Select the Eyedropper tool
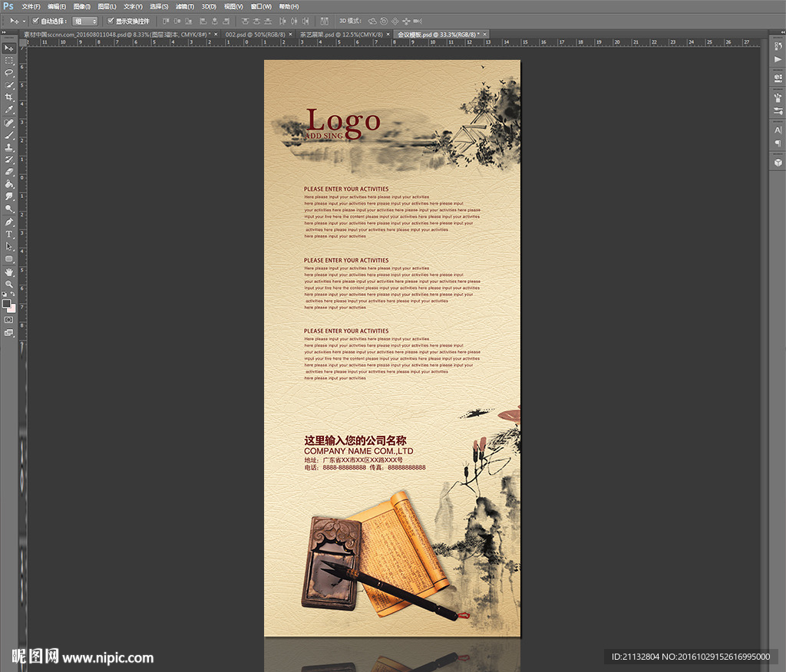The width and height of the screenshot is (786, 672). click(x=9, y=110)
